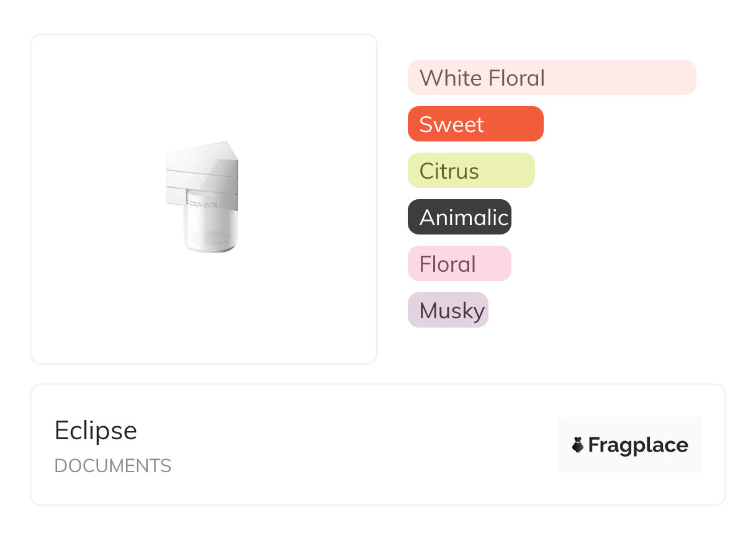Pick the dark Animalic accord tag
This screenshot has height=536, width=756.
coord(459,217)
